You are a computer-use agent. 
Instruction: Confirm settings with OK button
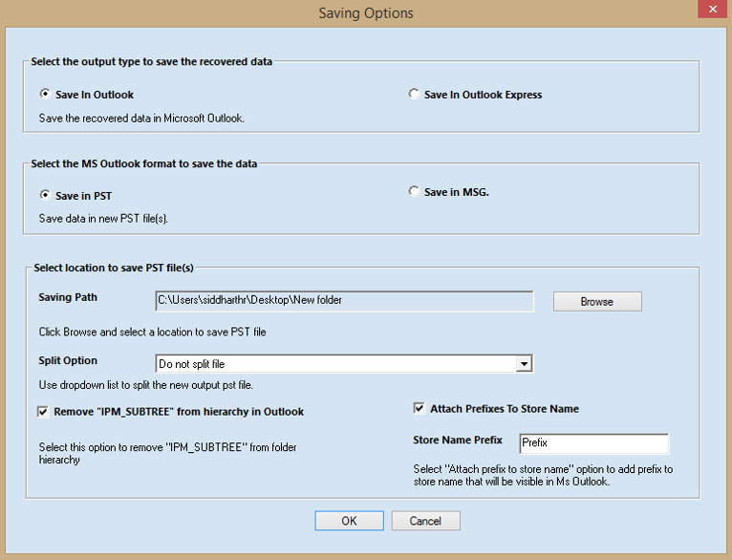point(349,521)
